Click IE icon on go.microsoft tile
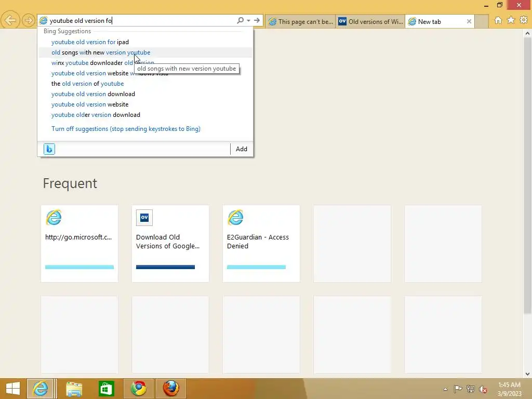The image size is (532, 399). (x=54, y=218)
